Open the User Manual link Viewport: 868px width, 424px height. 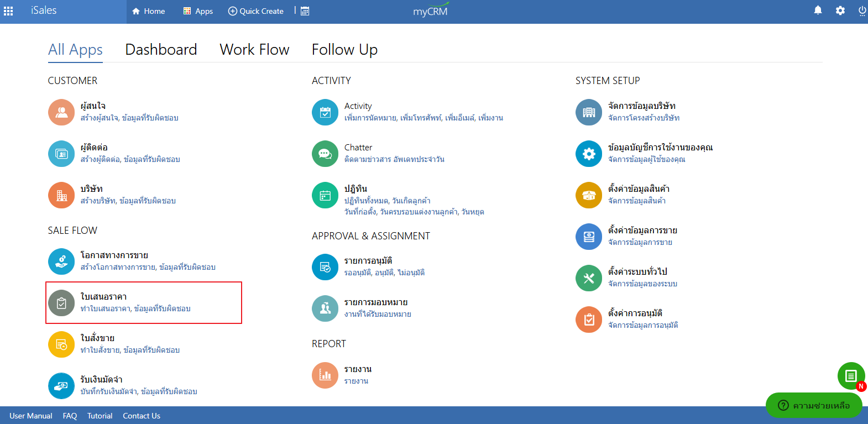tap(31, 416)
